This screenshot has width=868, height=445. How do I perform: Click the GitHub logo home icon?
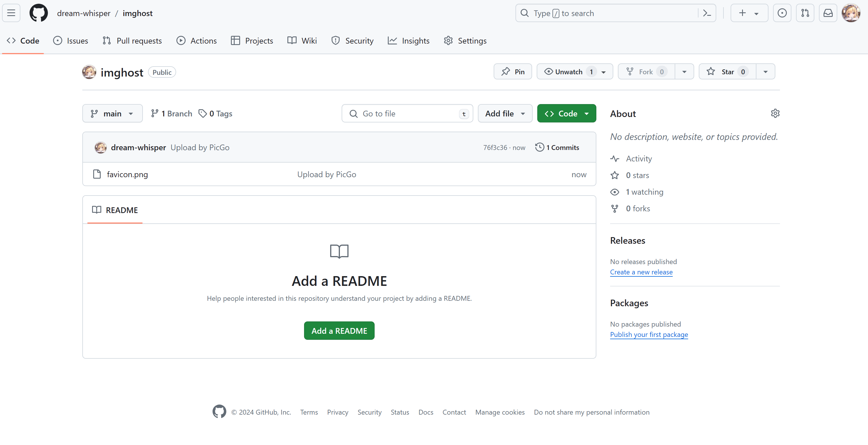pos(38,13)
